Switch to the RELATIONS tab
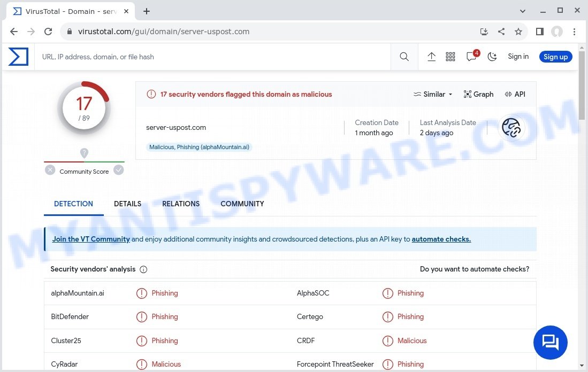This screenshot has width=588, height=372. tap(181, 204)
